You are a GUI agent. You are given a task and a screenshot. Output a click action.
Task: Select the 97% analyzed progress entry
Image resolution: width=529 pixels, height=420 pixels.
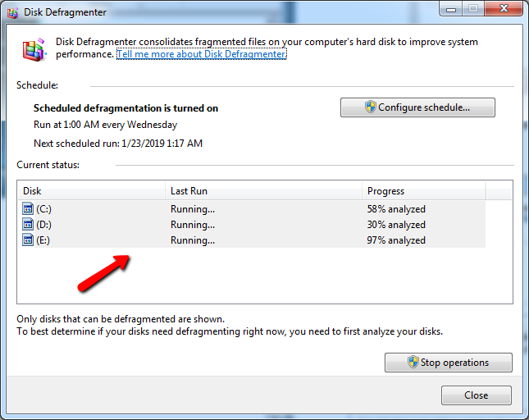click(396, 240)
